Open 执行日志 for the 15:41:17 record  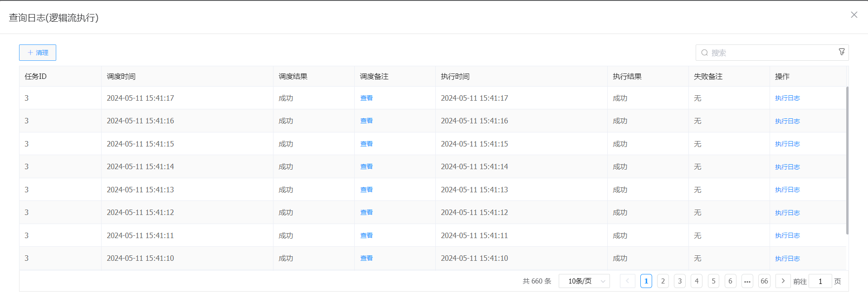tap(787, 98)
